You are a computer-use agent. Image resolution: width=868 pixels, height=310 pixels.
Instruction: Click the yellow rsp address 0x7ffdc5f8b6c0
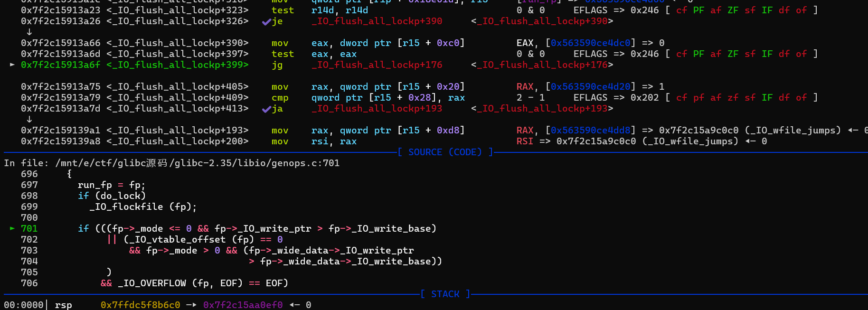pyautogui.click(x=140, y=305)
